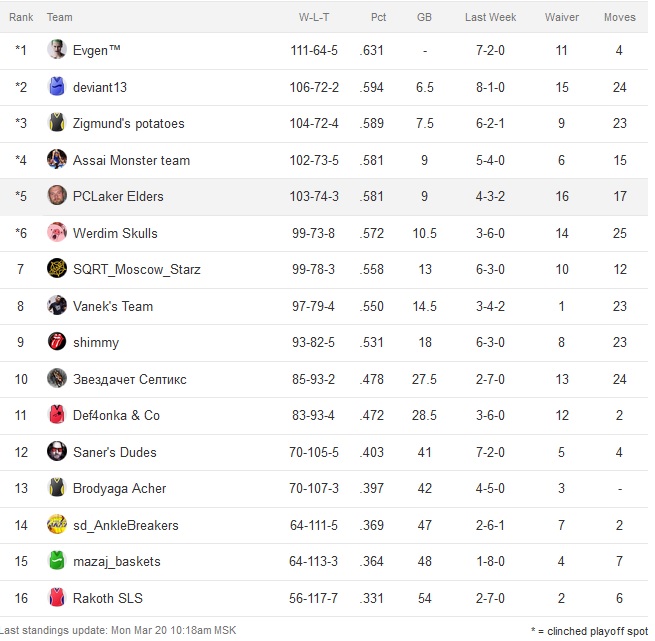
Task: Click the Last Week column header
Action: [x=490, y=17]
